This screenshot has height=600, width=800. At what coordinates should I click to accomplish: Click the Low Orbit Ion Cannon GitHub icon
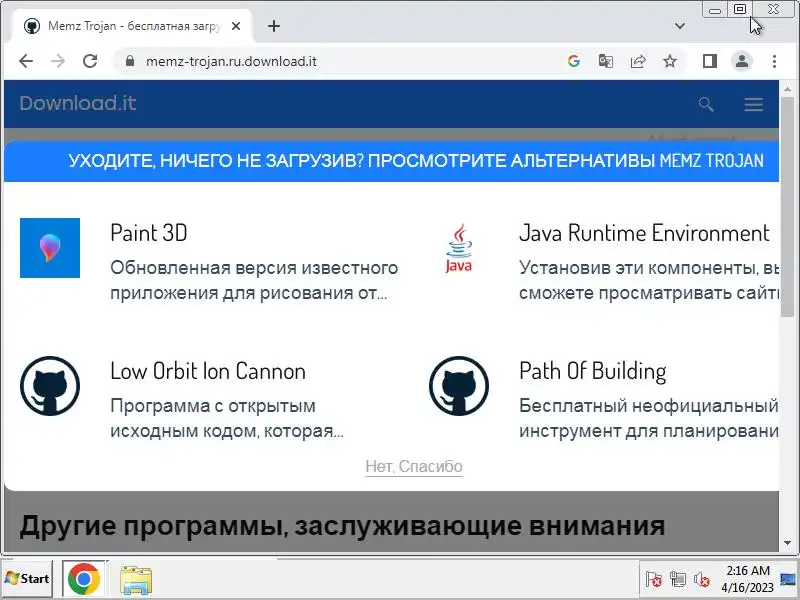tap(50, 386)
